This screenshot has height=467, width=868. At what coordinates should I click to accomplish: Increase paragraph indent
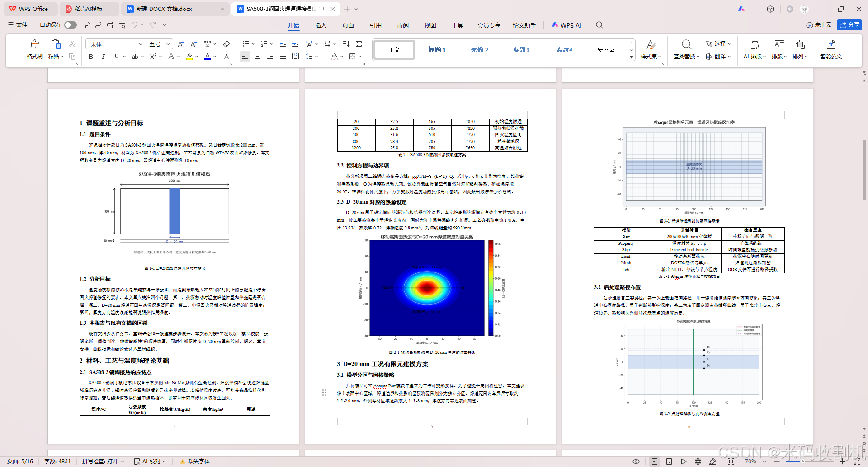[295, 44]
